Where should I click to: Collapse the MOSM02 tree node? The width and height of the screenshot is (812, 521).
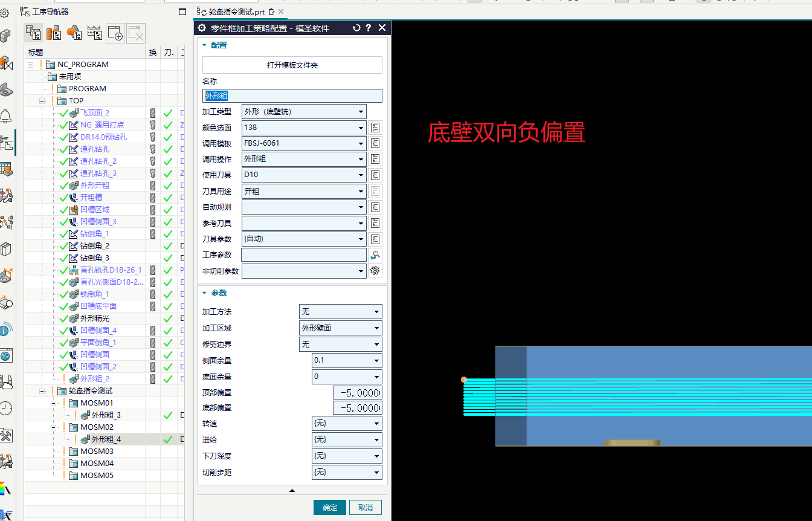(53, 427)
